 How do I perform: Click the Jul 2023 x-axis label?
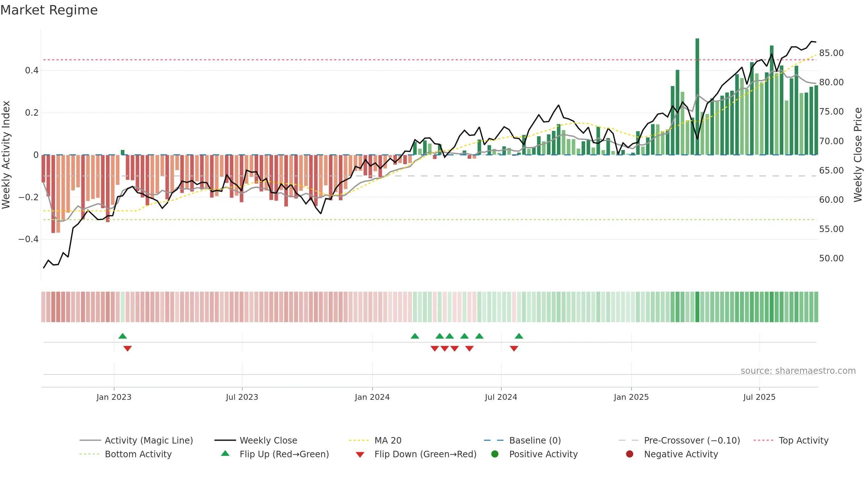[242, 397]
